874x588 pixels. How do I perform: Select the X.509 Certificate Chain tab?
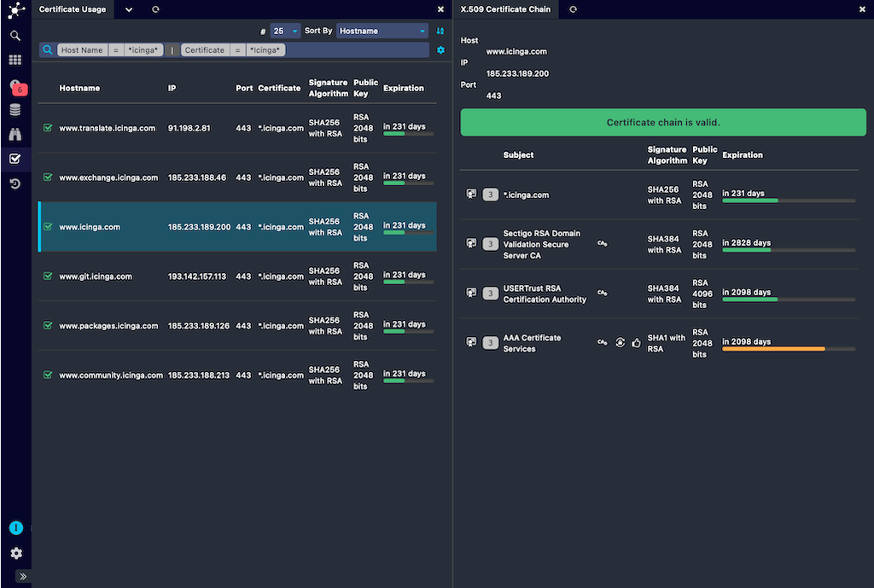point(505,9)
